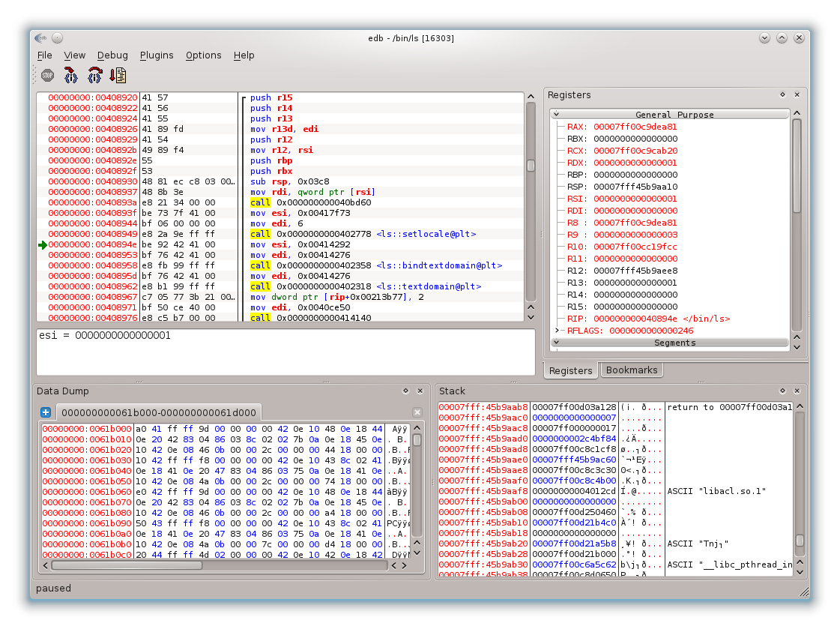
Task: Select the Registers tab
Action: point(570,370)
